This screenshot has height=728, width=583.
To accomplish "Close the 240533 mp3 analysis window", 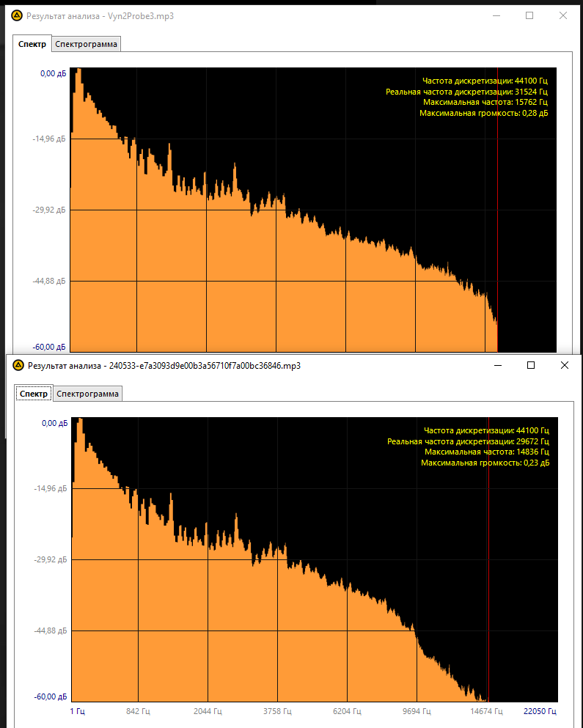I will [x=565, y=365].
